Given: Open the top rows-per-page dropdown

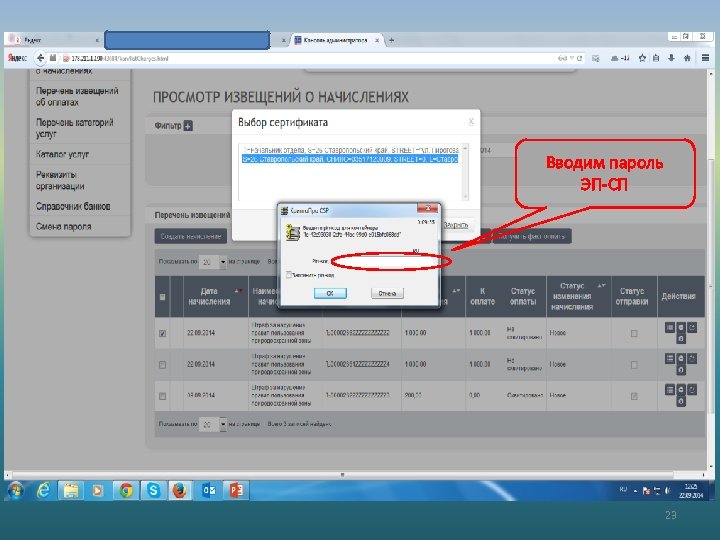Looking at the screenshot, I should pos(213,262).
